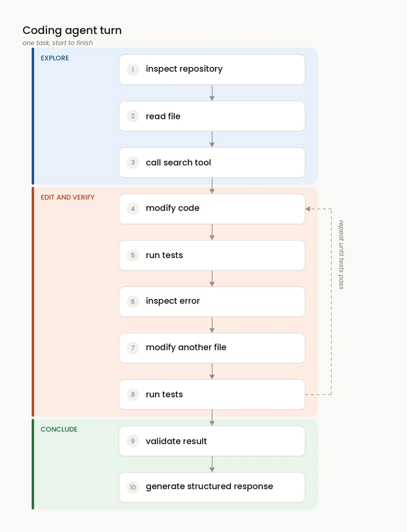This screenshot has height=532, width=407.
Task: Select the 'read file' step box
Action: coord(212,116)
